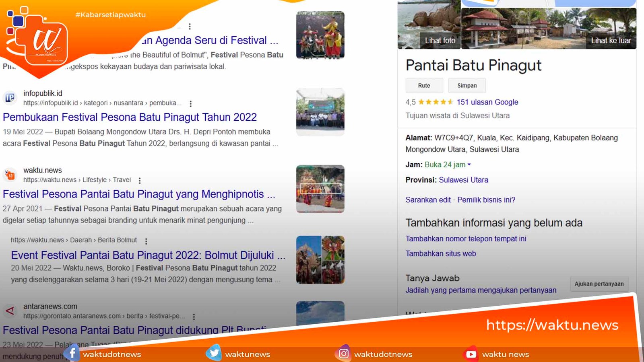Screen dimensions: 644x362
Task: Click the waktudotnews label next to Facebook
Action: pos(112,354)
